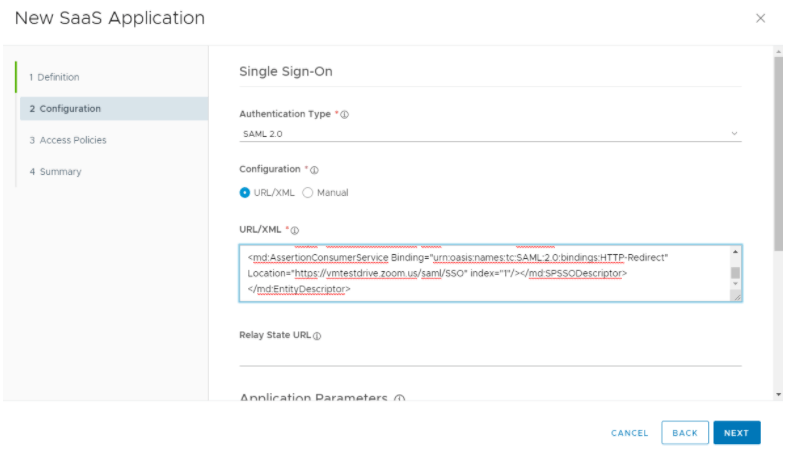
Task: Click info icon beside Relay State URL
Action: point(317,336)
